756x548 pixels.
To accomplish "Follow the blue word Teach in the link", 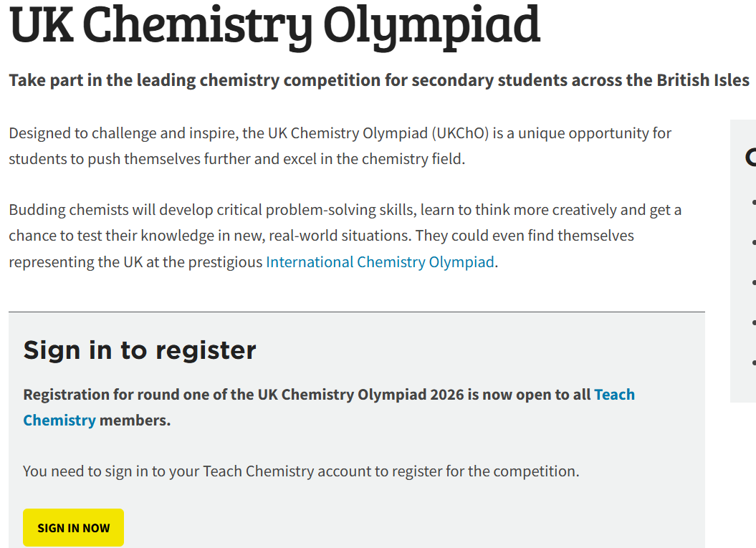I will (x=614, y=395).
